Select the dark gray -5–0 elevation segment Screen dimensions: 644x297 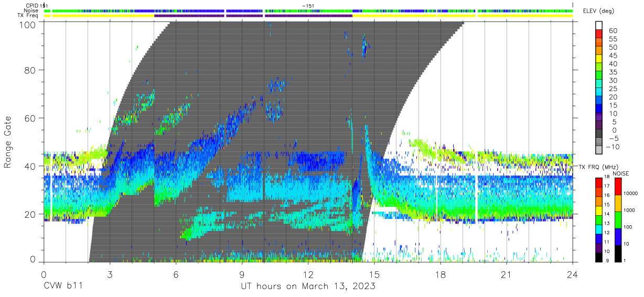tap(599, 134)
